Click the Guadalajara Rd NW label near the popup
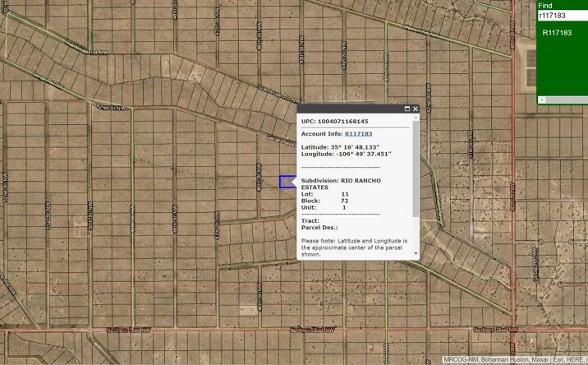This screenshot has height=365, width=588. (279, 95)
